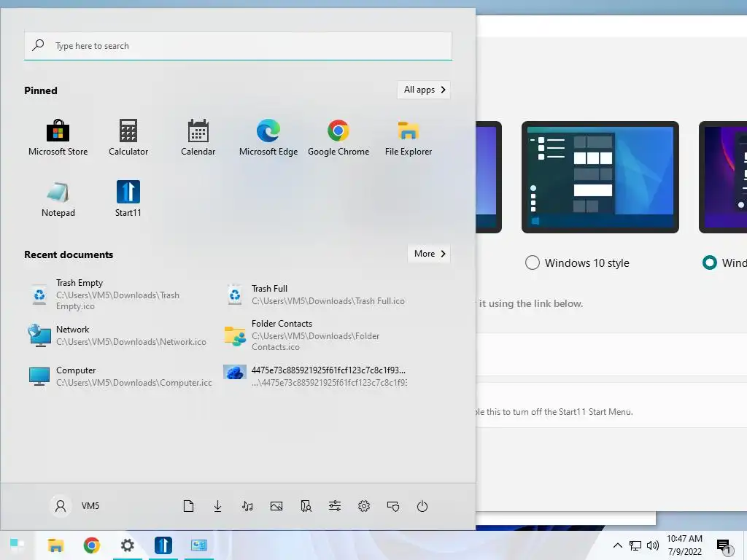This screenshot has width=747, height=560.
Task: Expand All apps list
Action: tap(424, 90)
